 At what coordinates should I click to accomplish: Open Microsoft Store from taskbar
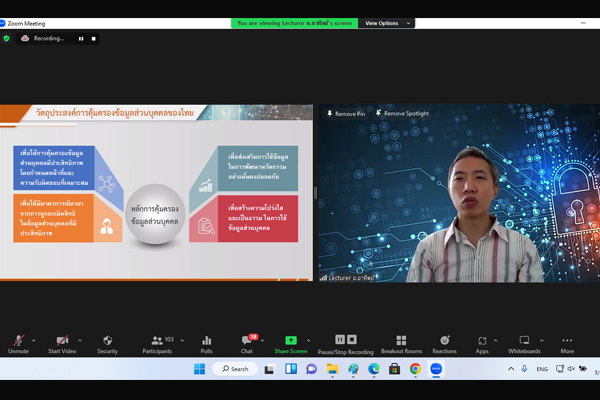coord(395,369)
